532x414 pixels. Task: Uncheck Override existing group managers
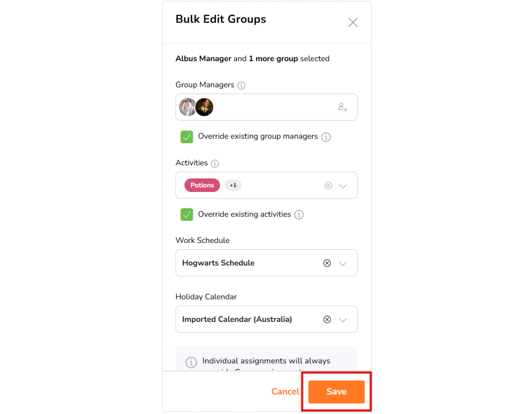pyautogui.click(x=187, y=137)
